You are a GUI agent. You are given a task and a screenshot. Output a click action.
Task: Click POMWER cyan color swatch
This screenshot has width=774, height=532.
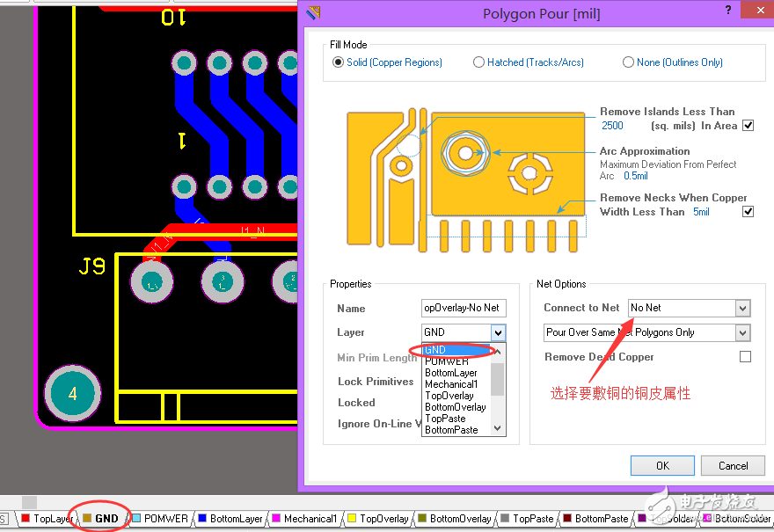coord(136,518)
